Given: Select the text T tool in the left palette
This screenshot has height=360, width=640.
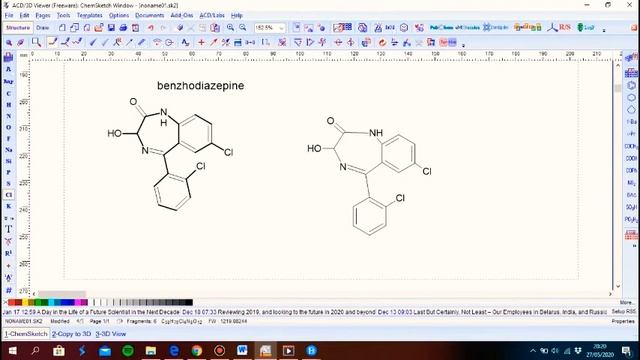Looking at the screenshot, I should pyautogui.click(x=9, y=229).
